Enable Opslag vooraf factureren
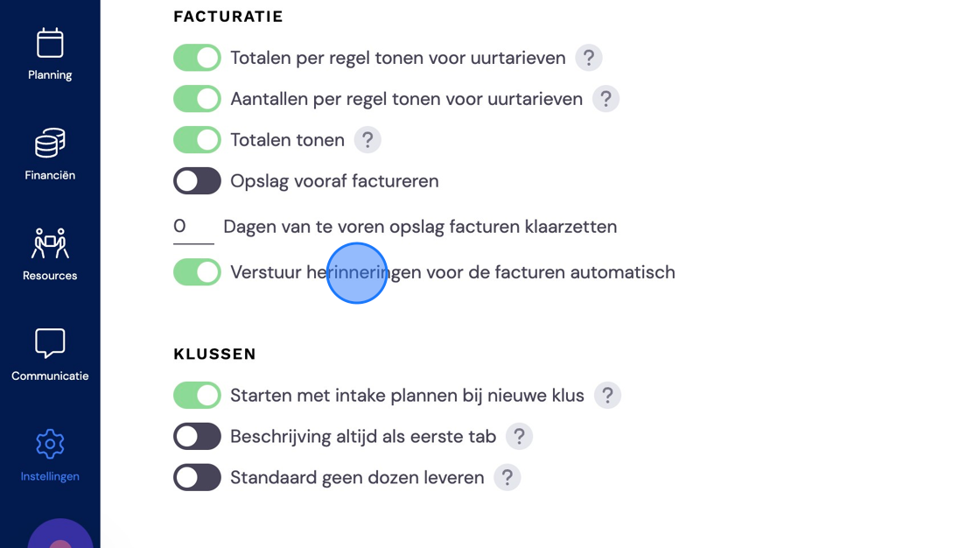This screenshot has width=980, height=548. 197,181
